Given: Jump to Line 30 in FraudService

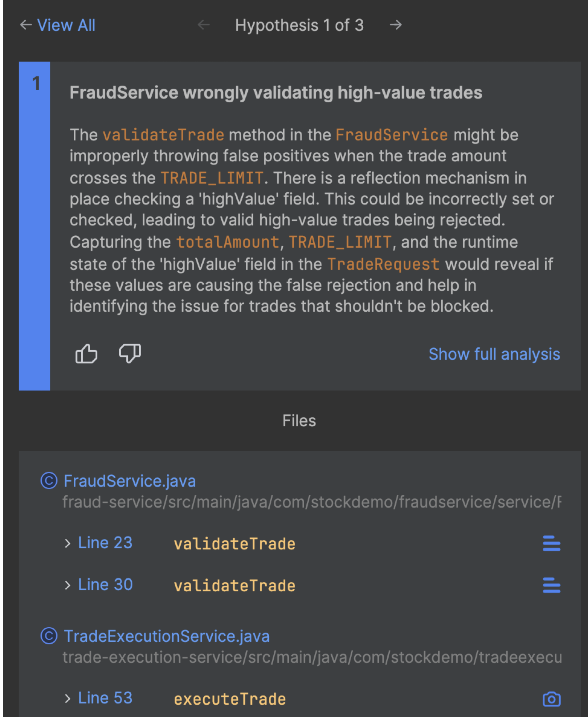Looking at the screenshot, I should tap(105, 585).
